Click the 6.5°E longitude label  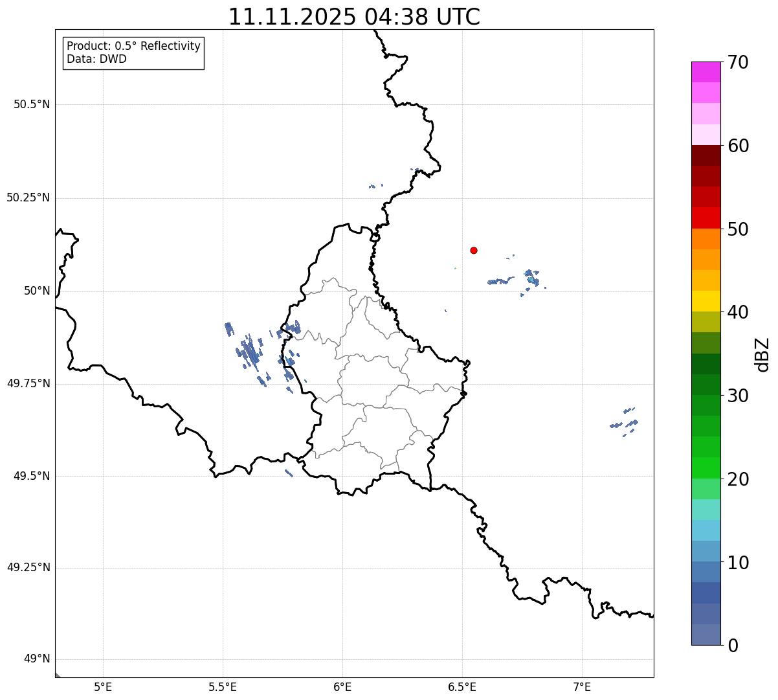tap(462, 687)
